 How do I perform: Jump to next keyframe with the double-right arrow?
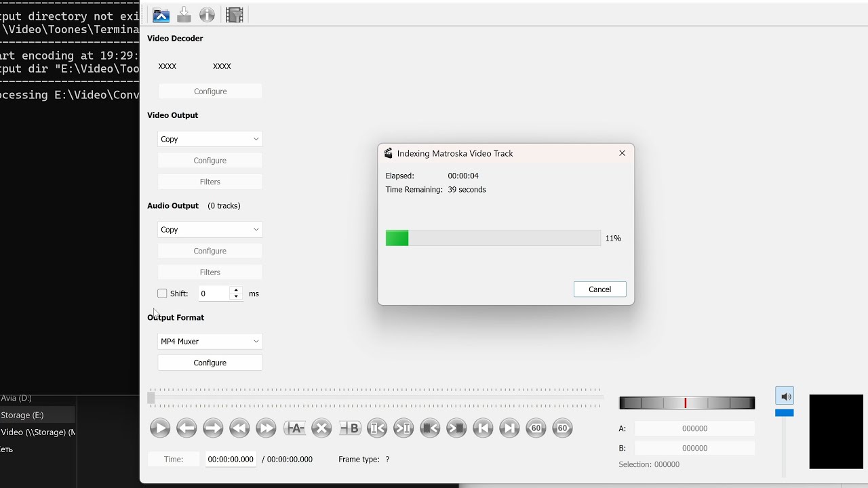[266, 428]
